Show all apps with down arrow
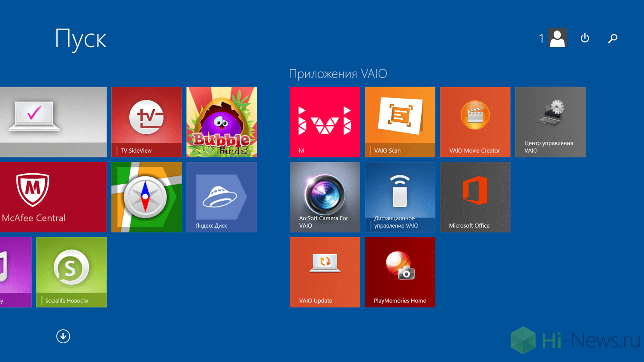Screen dimensions: 644x362 click(x=63, y=336)
